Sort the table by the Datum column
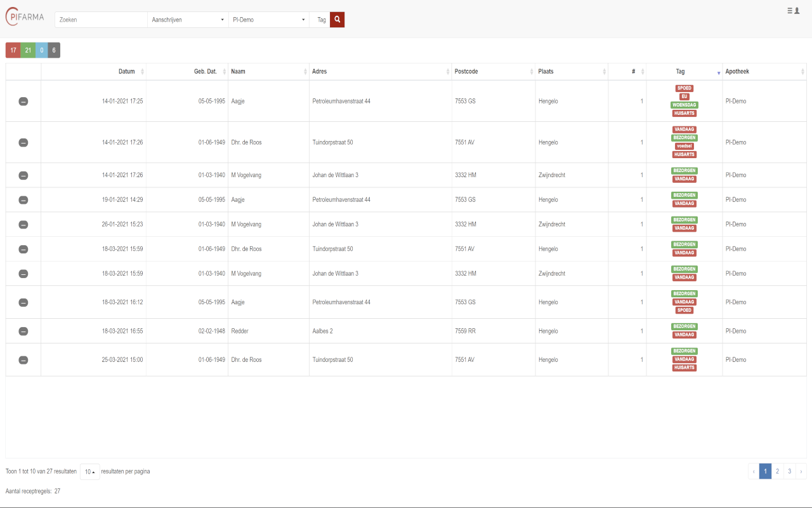 (x=126, y=71)
